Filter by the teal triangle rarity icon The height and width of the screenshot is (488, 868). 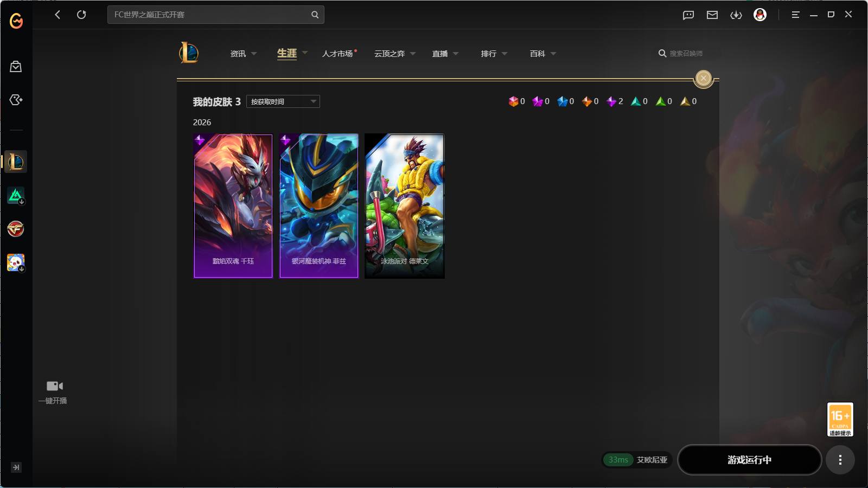[636, 101]
